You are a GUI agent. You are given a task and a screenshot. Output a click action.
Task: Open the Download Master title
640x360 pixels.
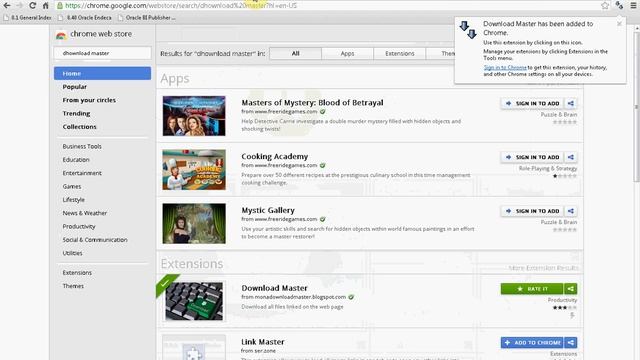274,288
